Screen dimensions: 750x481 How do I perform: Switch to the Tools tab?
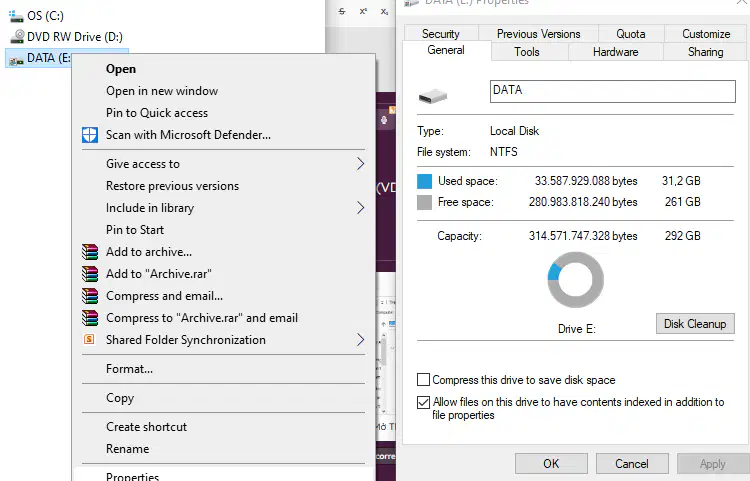pyautogui.click(x=527, y=52)
